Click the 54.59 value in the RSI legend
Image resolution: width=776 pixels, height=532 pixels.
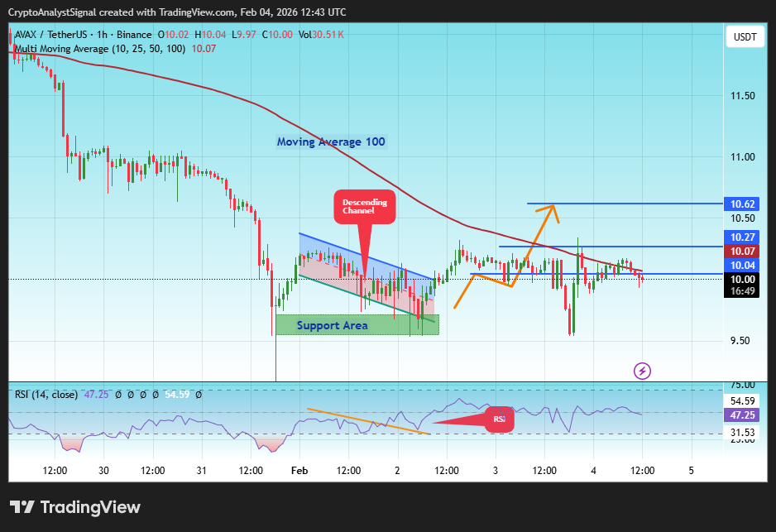point(177,395)
